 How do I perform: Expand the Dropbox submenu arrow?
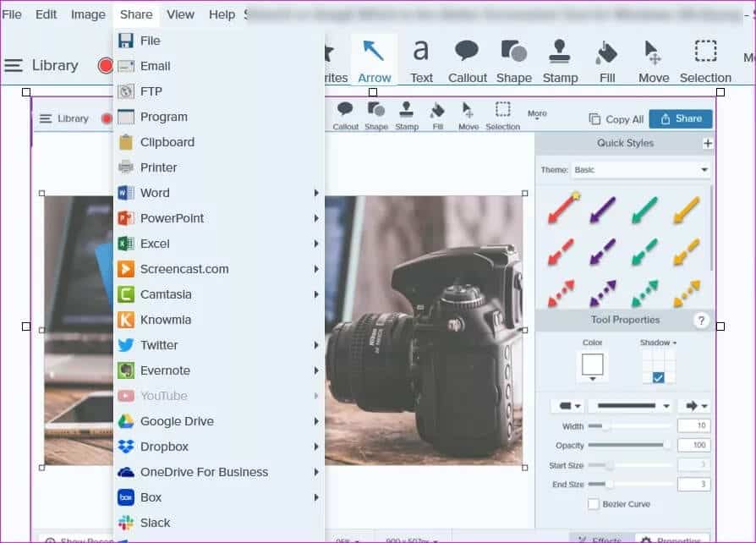tap(316, 447)
